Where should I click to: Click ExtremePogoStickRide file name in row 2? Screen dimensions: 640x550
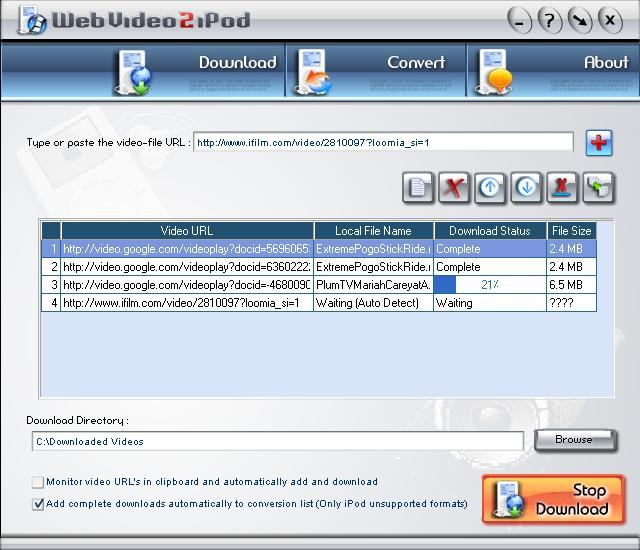click(373, 267)
